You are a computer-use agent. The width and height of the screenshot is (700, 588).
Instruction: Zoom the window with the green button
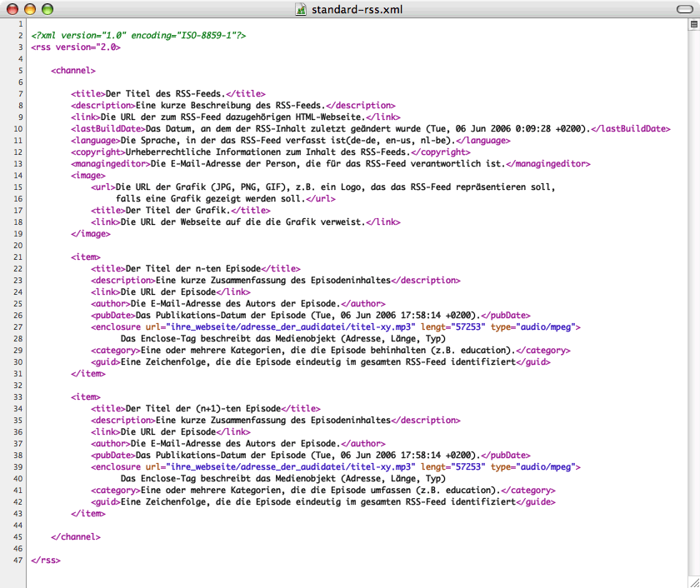click(47, 9)
